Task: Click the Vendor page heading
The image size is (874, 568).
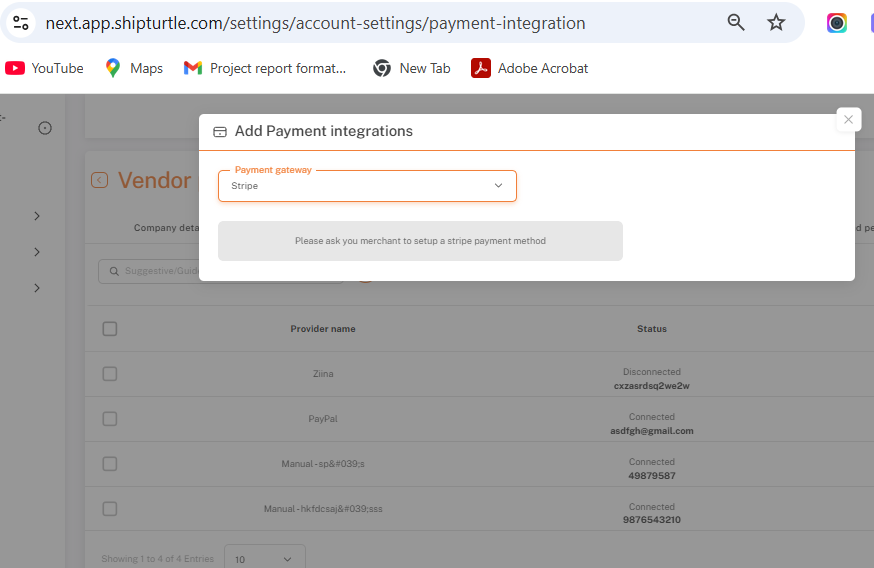Action: pos(154,180)
